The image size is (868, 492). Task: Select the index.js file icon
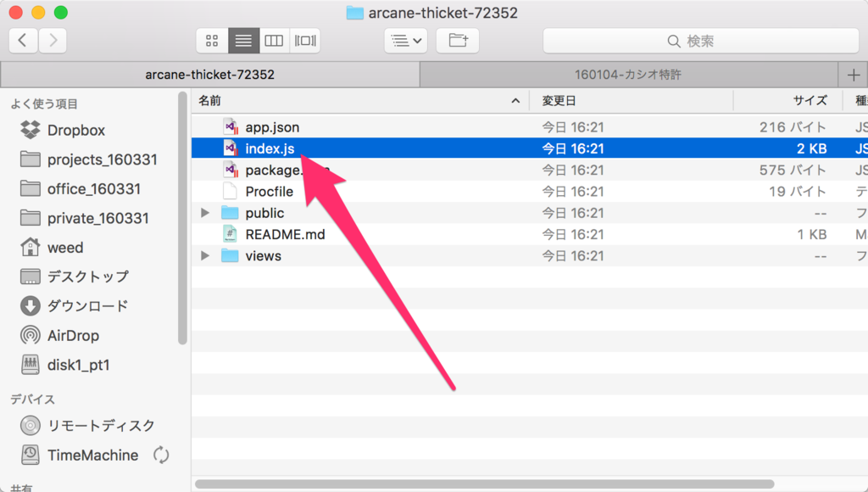[231, 148]
